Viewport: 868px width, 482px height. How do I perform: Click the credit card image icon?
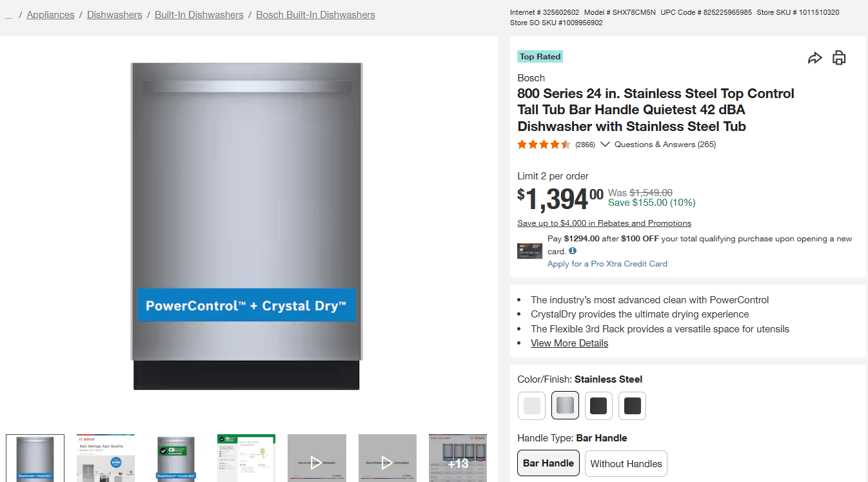(529, 251)
